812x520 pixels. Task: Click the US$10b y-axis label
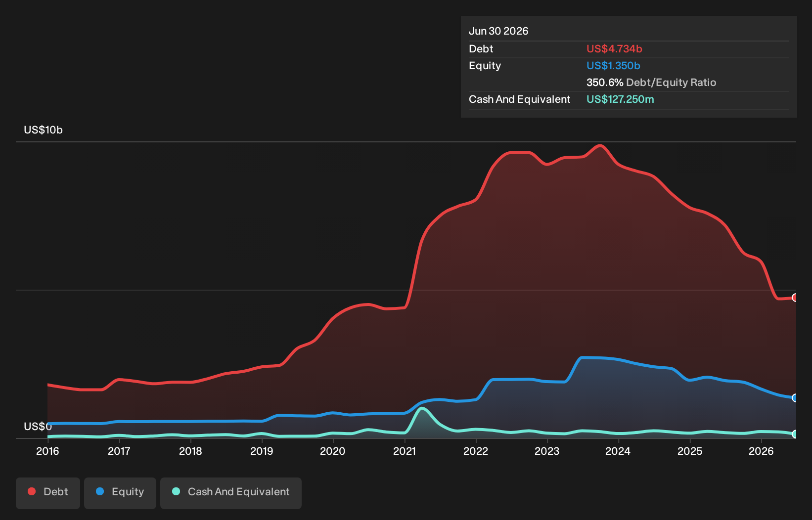(x=43, y=130)
